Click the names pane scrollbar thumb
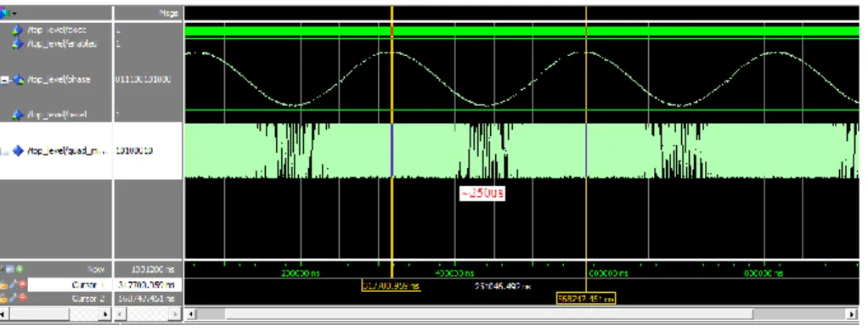Image resolution: width=868 pixels, height=331 pixels. pyautogui.click(x=39, y=314)
